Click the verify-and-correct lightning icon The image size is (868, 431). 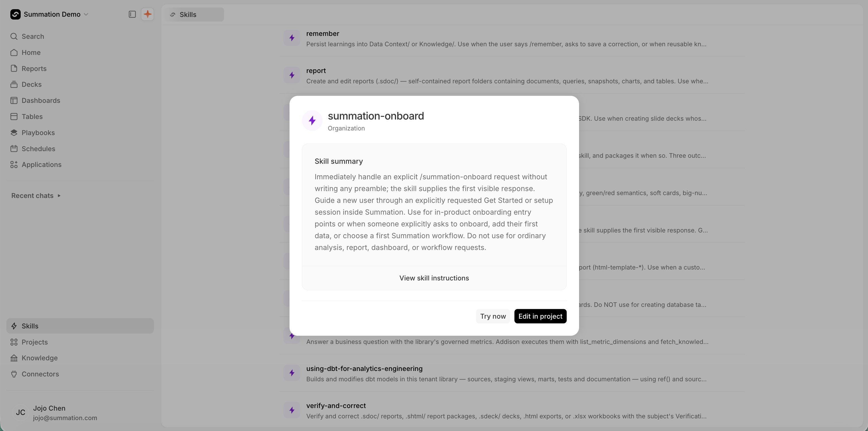(292, 410)
